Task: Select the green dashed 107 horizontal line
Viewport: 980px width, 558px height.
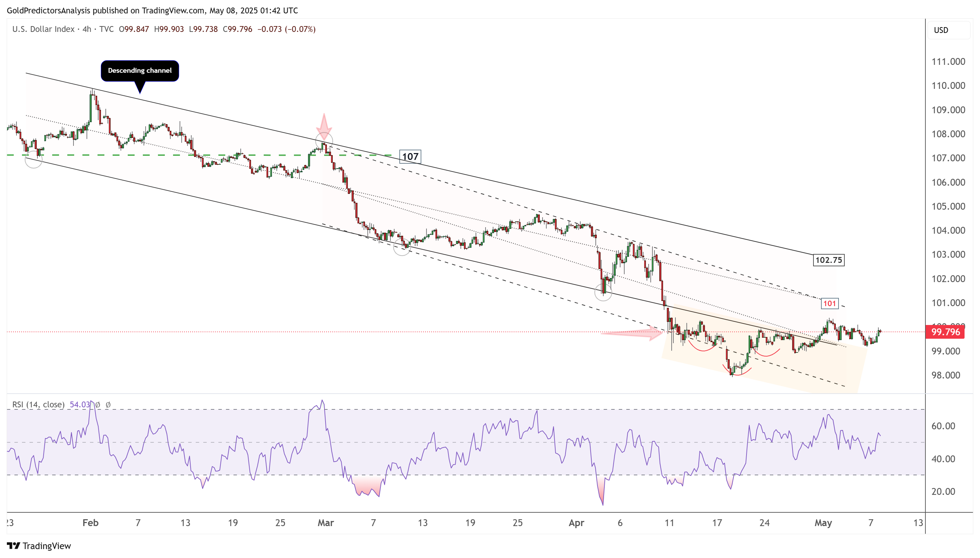Action: click(x=200, y=155)
